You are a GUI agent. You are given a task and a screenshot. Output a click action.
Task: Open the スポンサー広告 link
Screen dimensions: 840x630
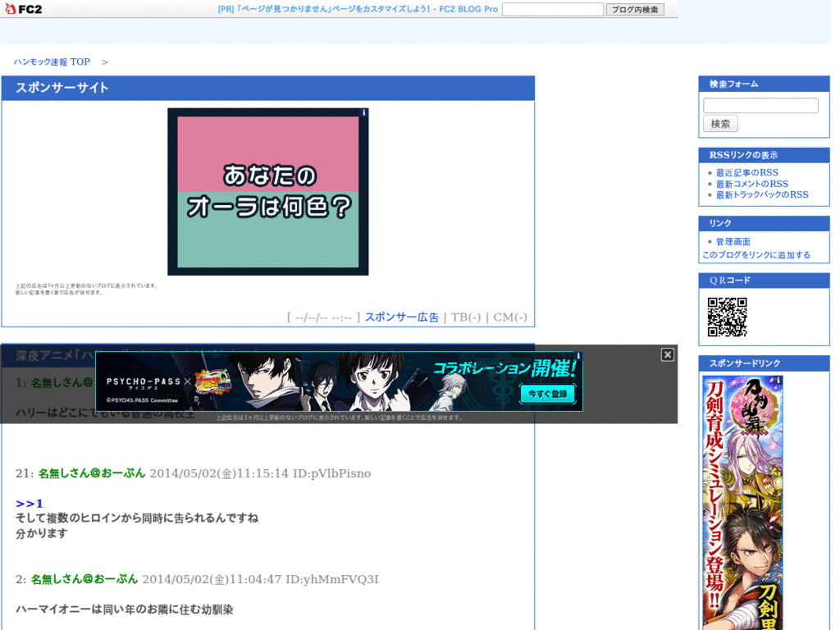click(402, 317)
